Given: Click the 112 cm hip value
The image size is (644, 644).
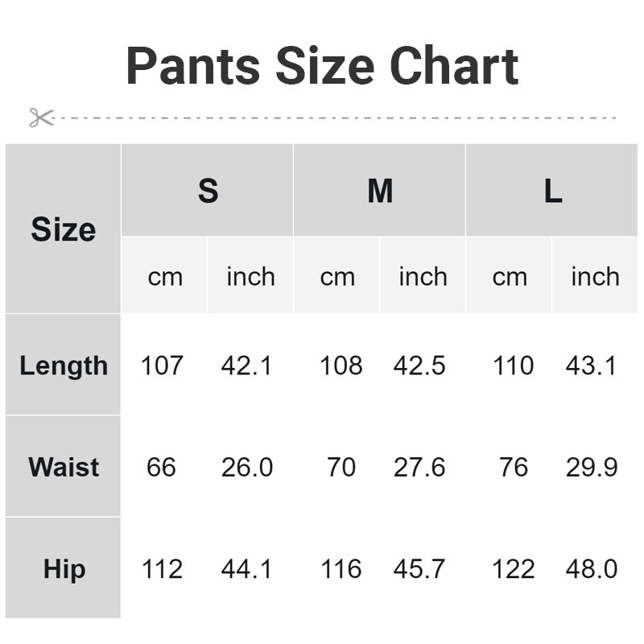Looking at the screenshot, I should pos(162,569).
